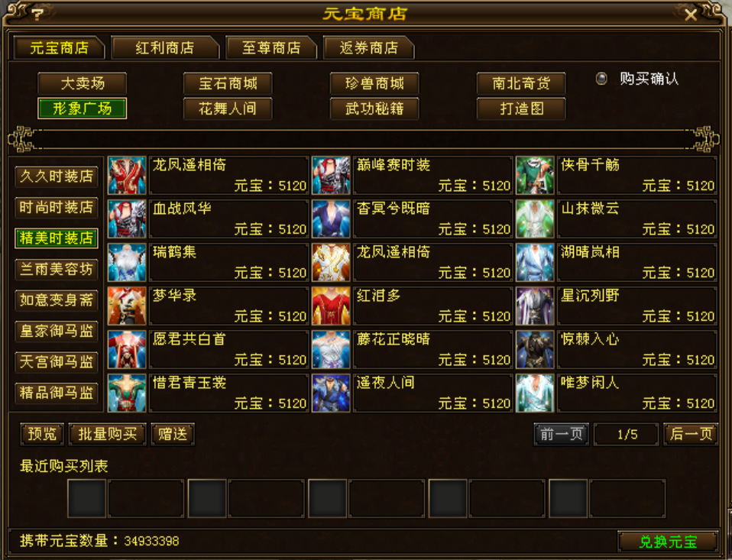Click the green 兑换元宝 button
The width and height of the screenshot is (732, 560).
coord(668,542)
